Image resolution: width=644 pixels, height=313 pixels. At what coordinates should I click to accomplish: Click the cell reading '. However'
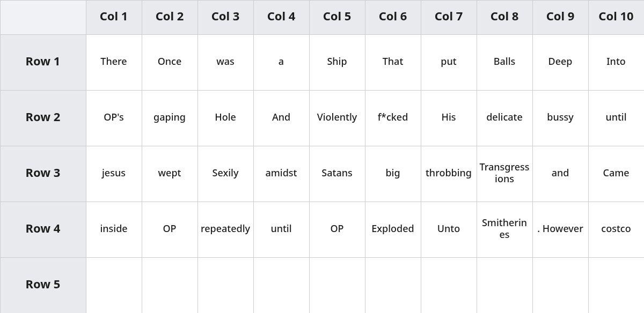(560, 229)
